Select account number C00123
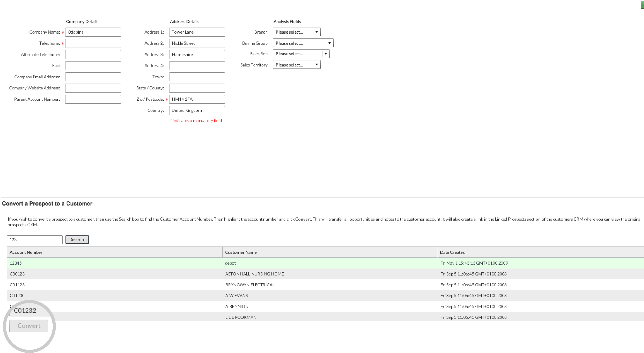This screenshot has width=644, height=353. pos(17,274)
